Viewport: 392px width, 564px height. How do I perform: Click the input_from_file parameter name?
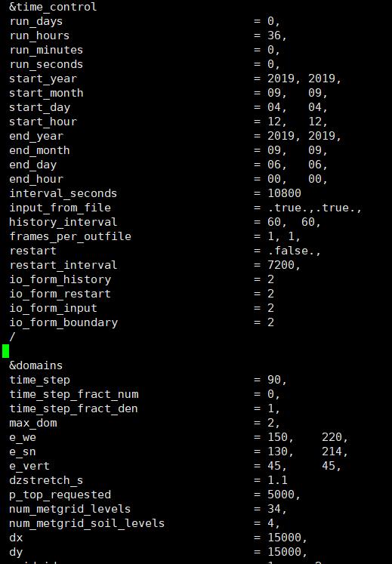(x=60, y=208)
